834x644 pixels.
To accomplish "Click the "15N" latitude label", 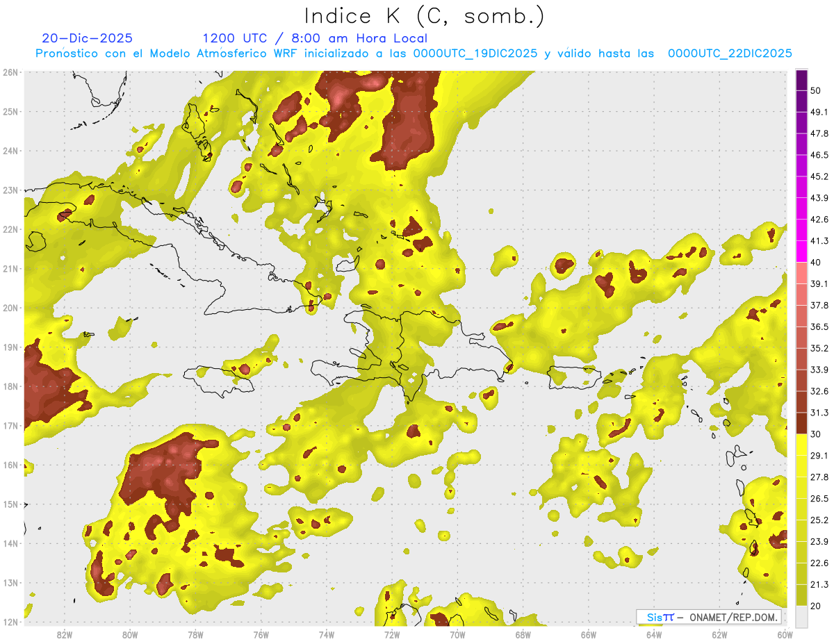I will tap(10, 504).
